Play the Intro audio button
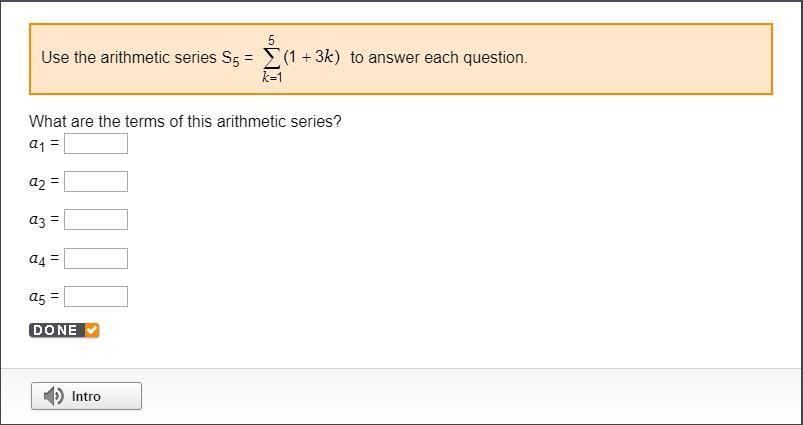This screenshot has height=425, width=803. [x=86, y=396]
